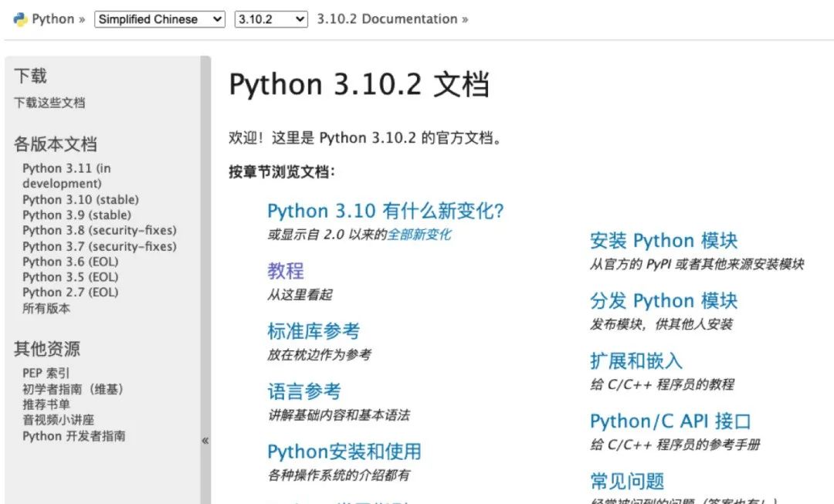Viewport: 834px width, 504px height.
Task: Open 下载这些文档 link in sidebar
Action: (49, 103)
